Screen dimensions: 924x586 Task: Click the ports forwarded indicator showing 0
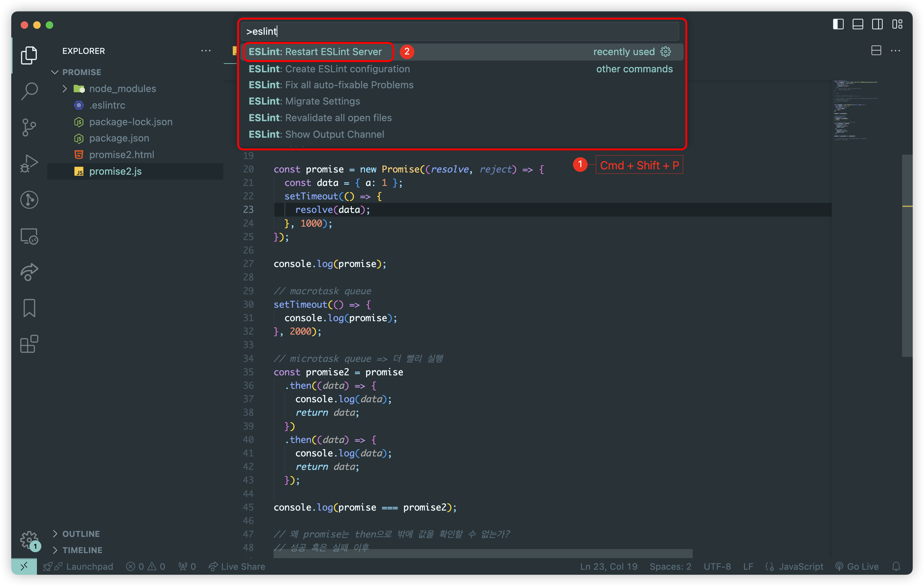pyautogui.click(x=187, y=566)
